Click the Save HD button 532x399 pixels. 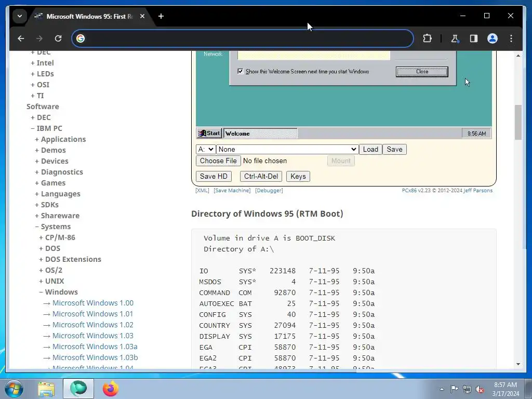click(214, 177)
